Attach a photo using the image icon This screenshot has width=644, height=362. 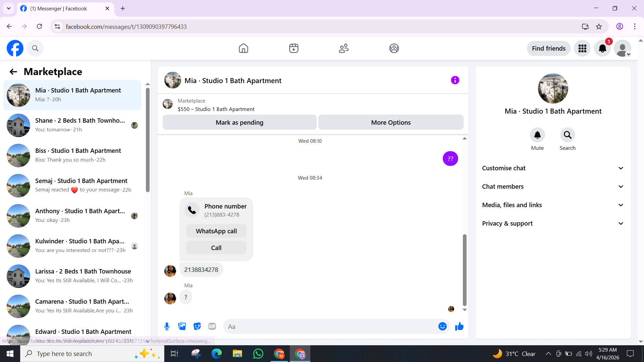coord(182,326)
